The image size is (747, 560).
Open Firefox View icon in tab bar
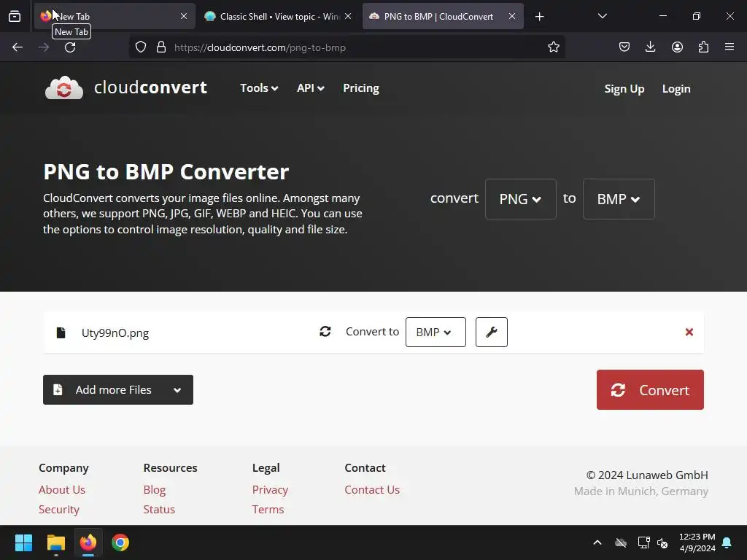coord(15,17)
